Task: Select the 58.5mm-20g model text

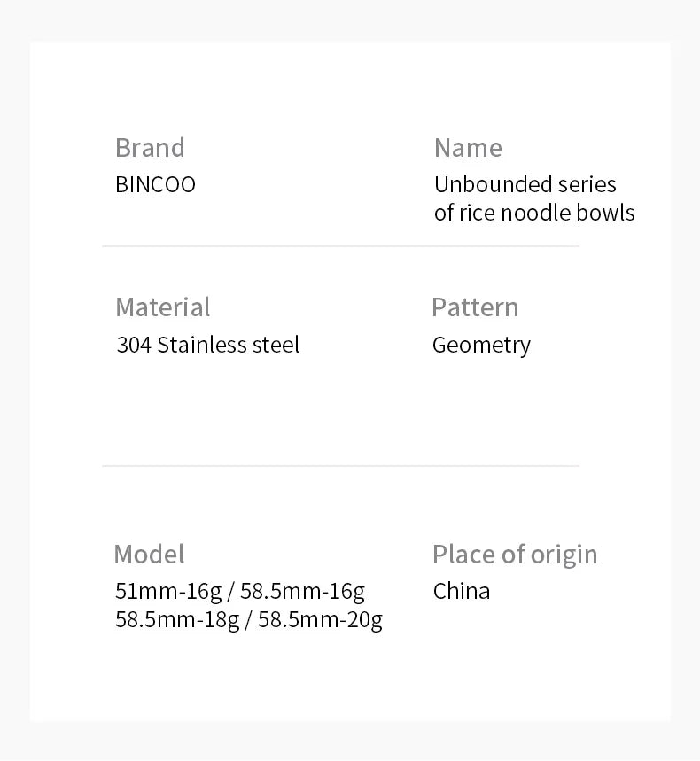Action: coord(320,619)
